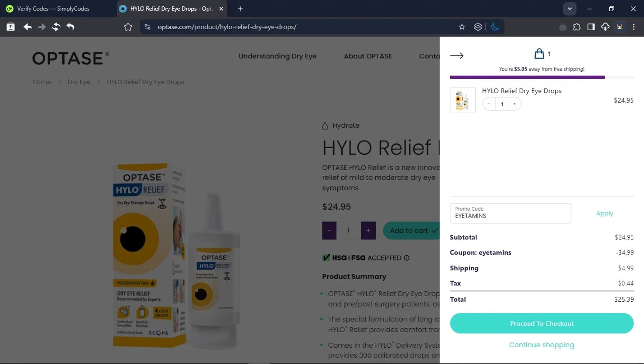644x364 pixels.
Task: Open Understanding Dry Eye menu
Action: coord(277,56)
